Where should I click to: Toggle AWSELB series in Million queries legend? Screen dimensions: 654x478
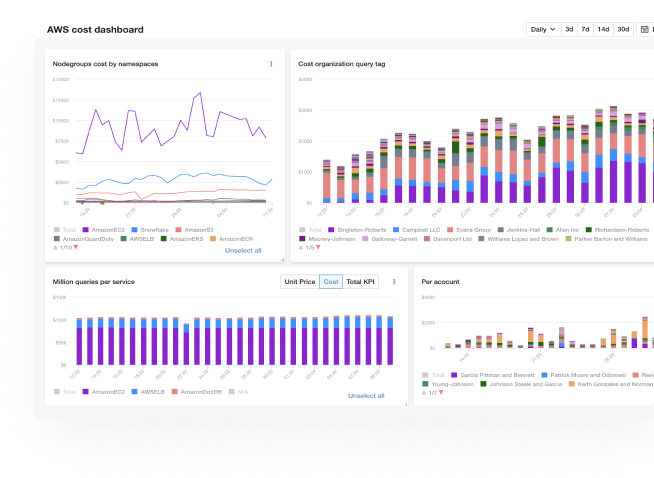(148, 392)
